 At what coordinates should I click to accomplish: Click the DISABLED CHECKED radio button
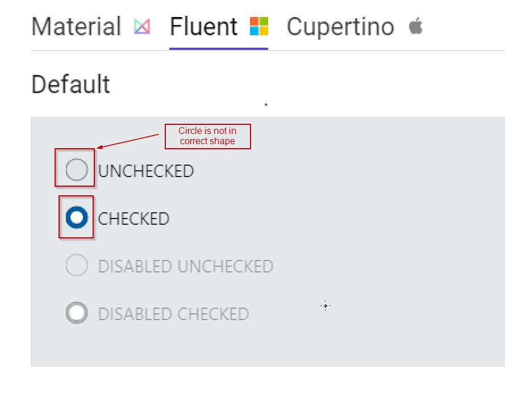click(x=77, y=313)
